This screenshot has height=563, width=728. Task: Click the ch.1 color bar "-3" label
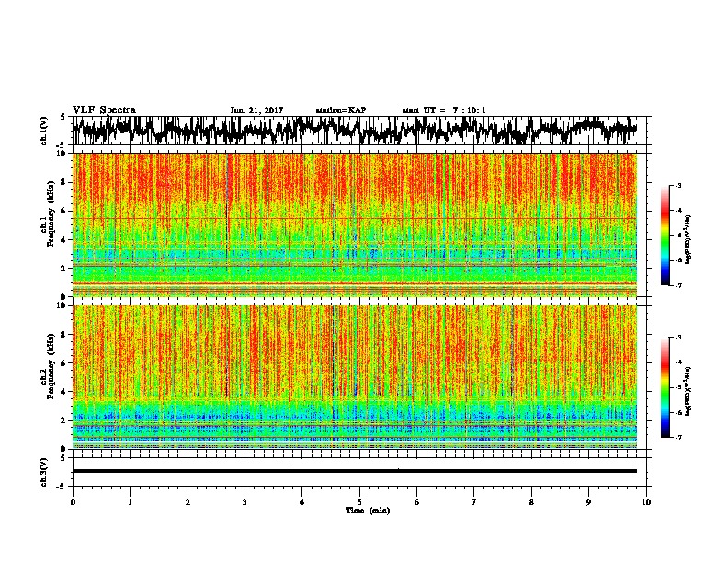[678, 185]
